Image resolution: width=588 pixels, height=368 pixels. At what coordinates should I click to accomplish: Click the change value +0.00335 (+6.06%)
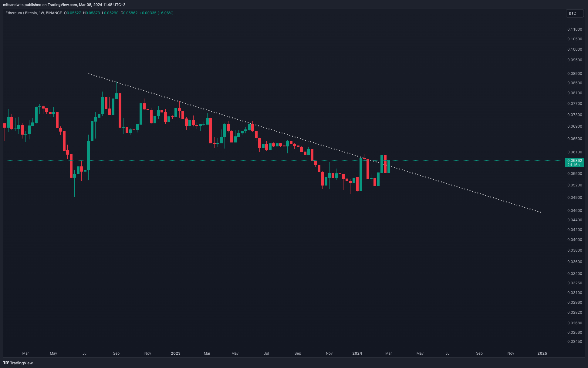click(x=157, y=13)
